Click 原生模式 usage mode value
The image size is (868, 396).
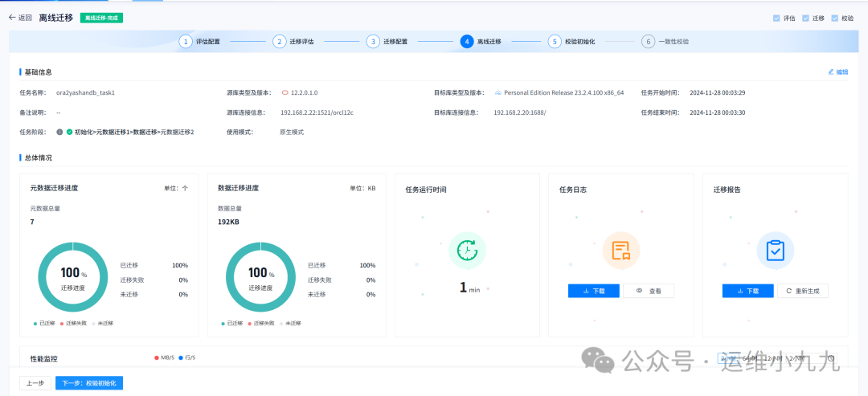292,133
